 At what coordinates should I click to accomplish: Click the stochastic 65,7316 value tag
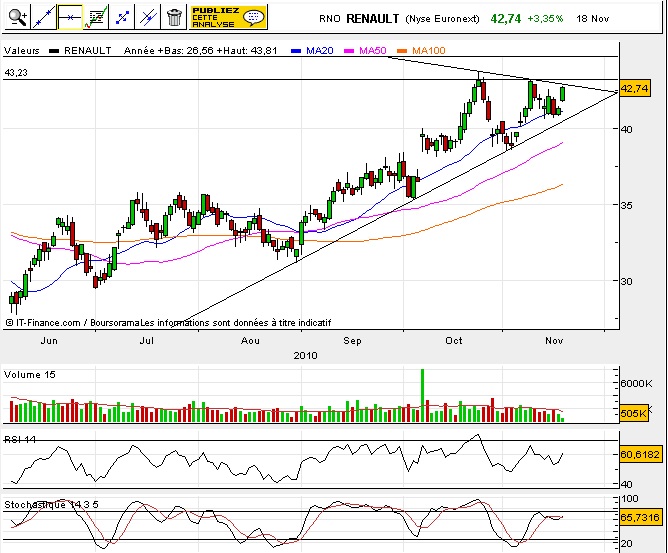coord(640,517)
